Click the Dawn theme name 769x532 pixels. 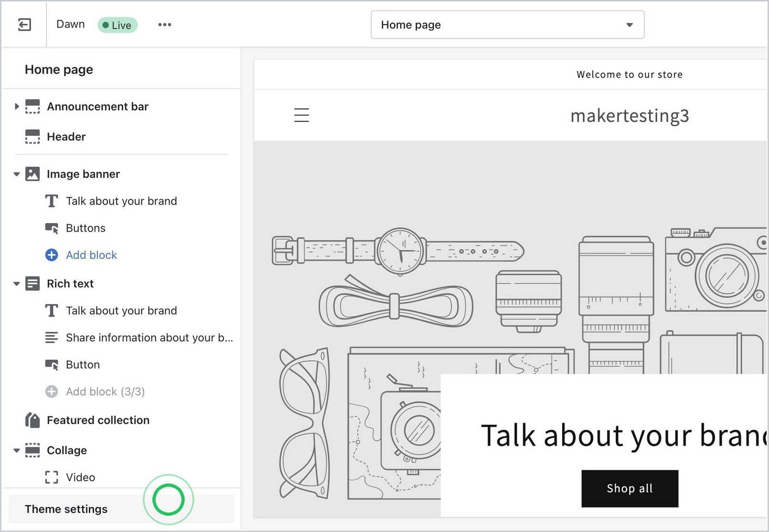click(71, 24)
